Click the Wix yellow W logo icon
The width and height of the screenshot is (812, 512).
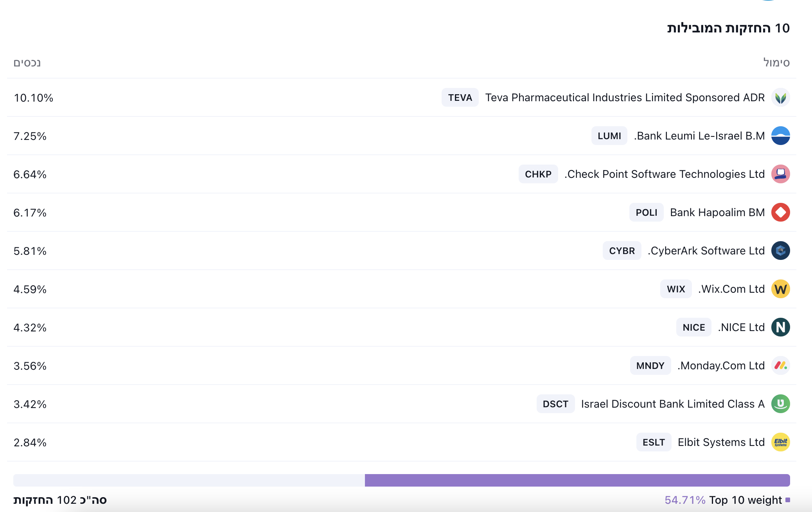click(x=780, y=289)
